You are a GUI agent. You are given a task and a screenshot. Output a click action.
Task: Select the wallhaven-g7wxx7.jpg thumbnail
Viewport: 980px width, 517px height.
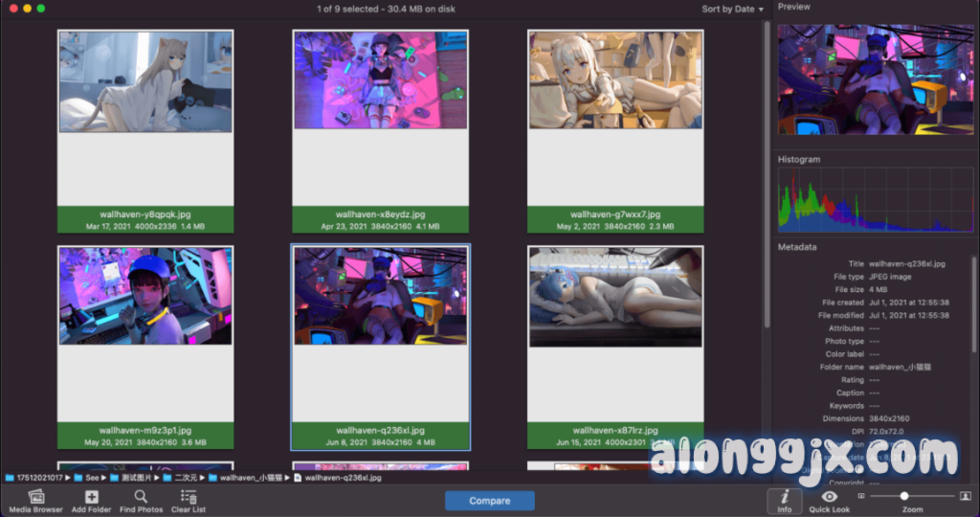[615, 79]
